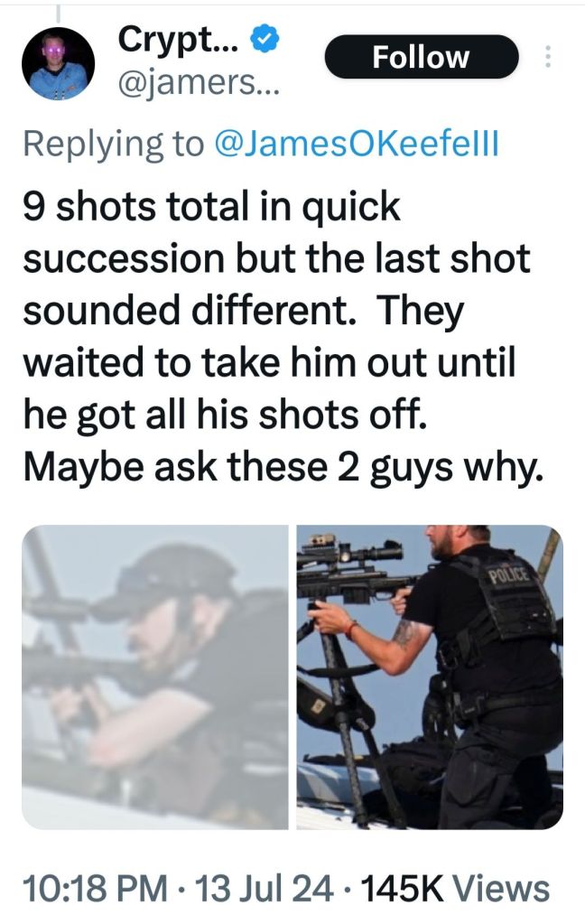Image resolution: width=585 pixels, height=924 pixels.
Task: Click the thread connector line above avatar
Action: 58,13
